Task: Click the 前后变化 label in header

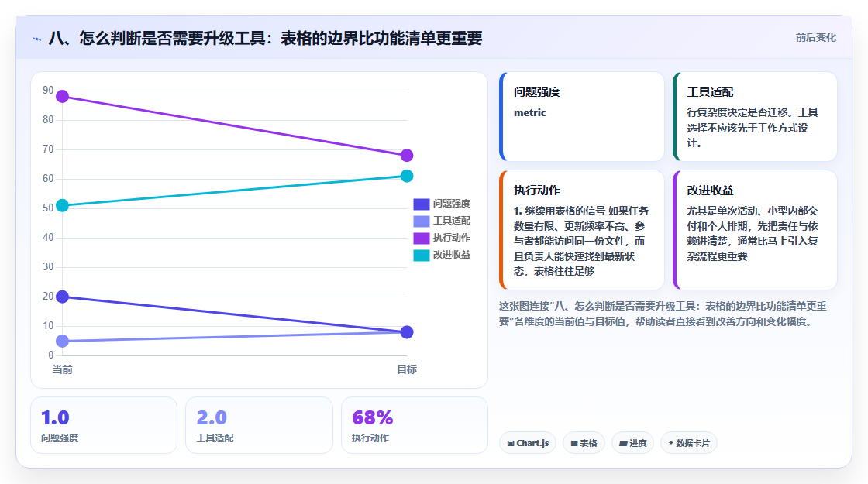Action: point(815,38)
